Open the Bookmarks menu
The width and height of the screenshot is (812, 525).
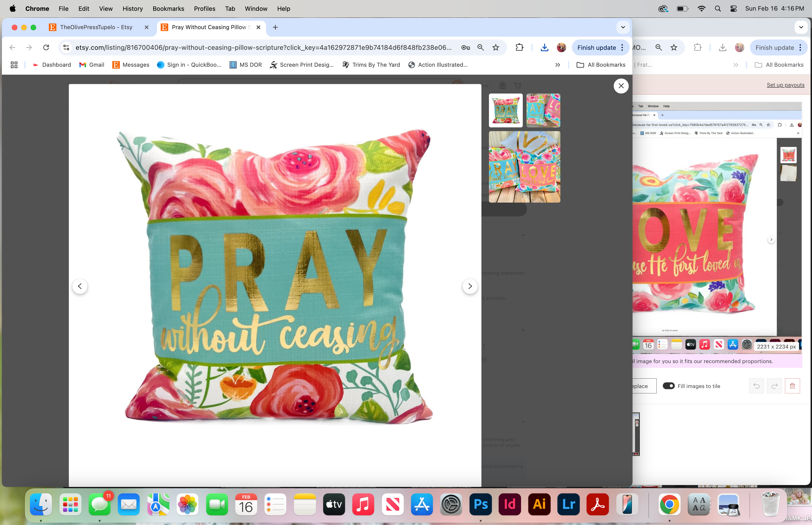[168, 8]
